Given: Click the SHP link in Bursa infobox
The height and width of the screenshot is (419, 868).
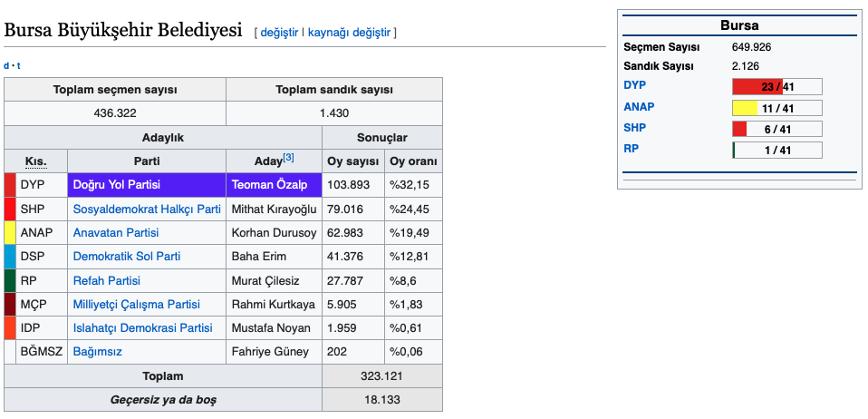Looking at the screenshot, I should coord(634,127).
